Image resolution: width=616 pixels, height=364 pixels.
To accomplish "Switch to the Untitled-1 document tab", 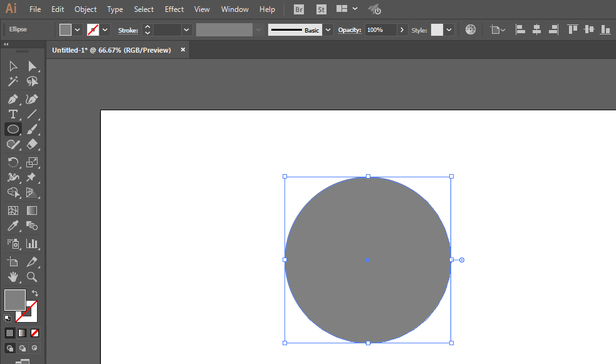I will coord(112,50).
